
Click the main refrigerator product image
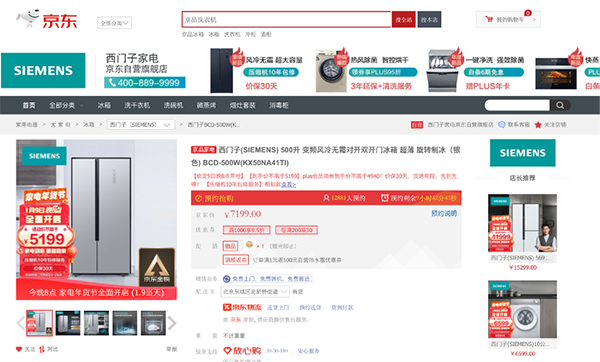click(96, 220)
